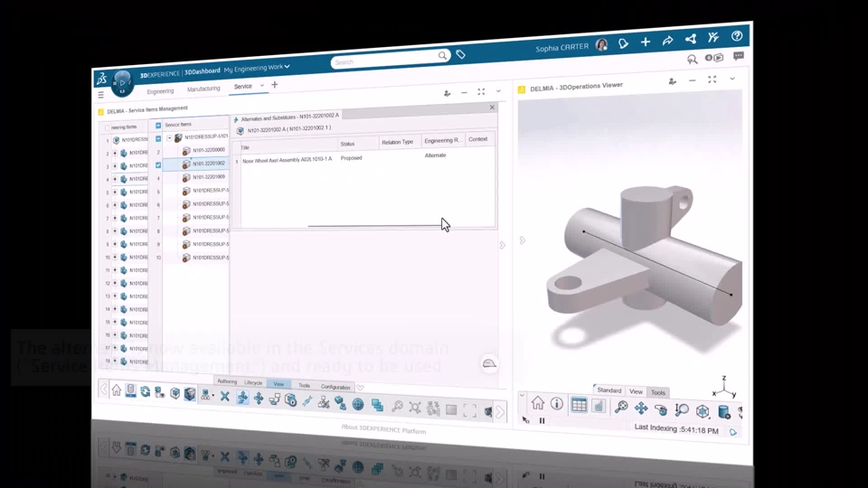Click the pause icon in the viewer

542,421
